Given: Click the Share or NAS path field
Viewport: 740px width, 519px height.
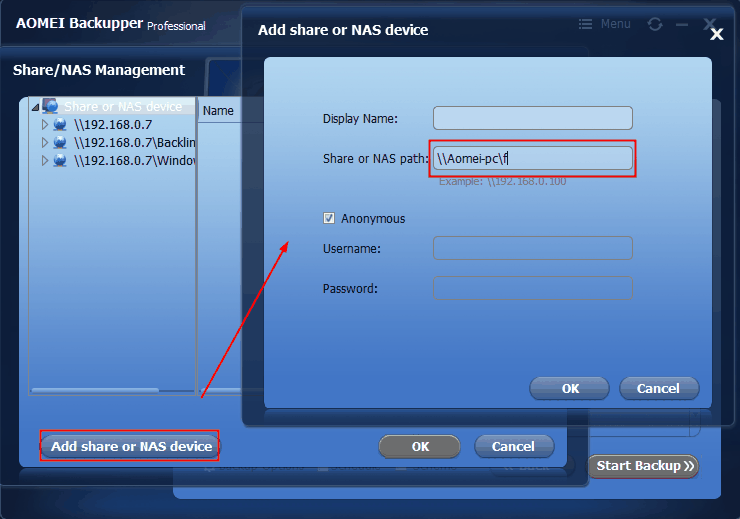Looking at the screenshot, I should pyautogui.click(x=532, y=158).
